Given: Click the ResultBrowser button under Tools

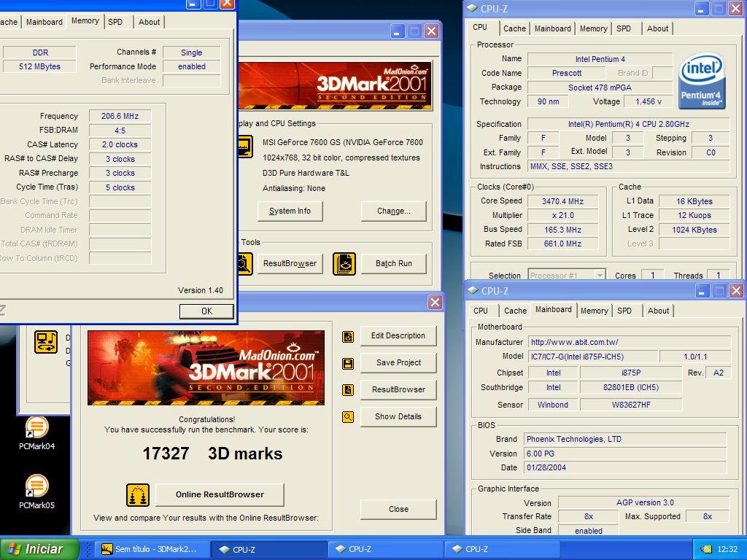Looking at the screenshot, I should pyautogui.click(x=290, y=263).
